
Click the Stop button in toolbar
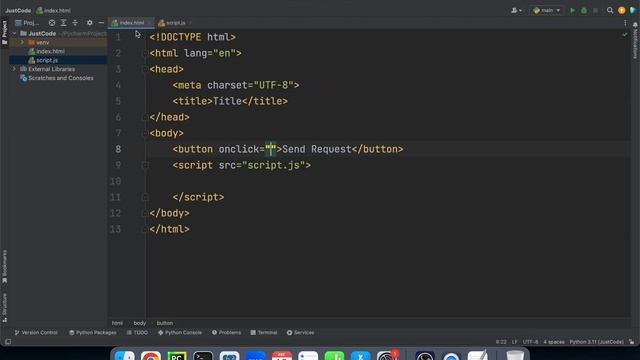point(596,10)
